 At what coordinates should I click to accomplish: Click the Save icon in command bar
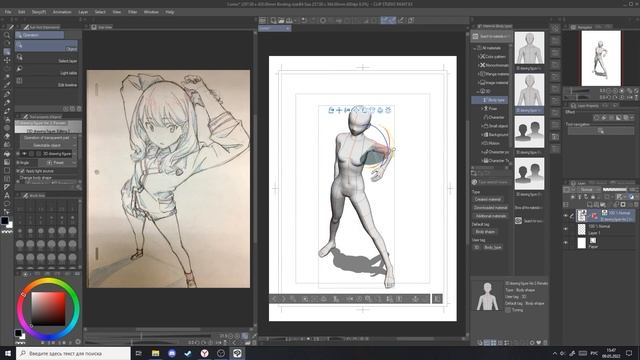[289, 20]
